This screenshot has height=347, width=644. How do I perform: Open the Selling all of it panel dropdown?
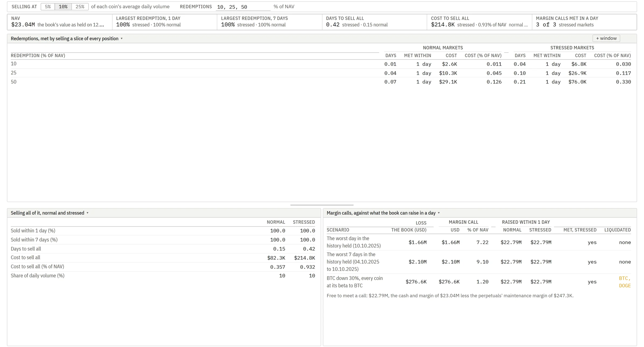(50, 213)
